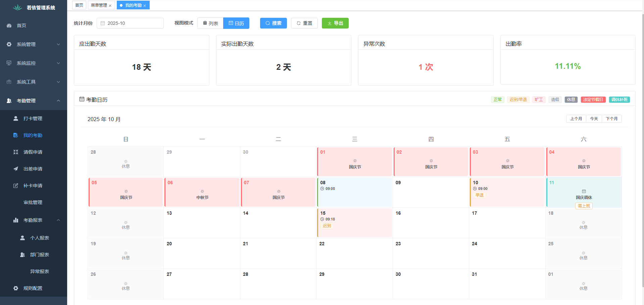
Task: Click the 统计月份 date input field
Action: 130,23
